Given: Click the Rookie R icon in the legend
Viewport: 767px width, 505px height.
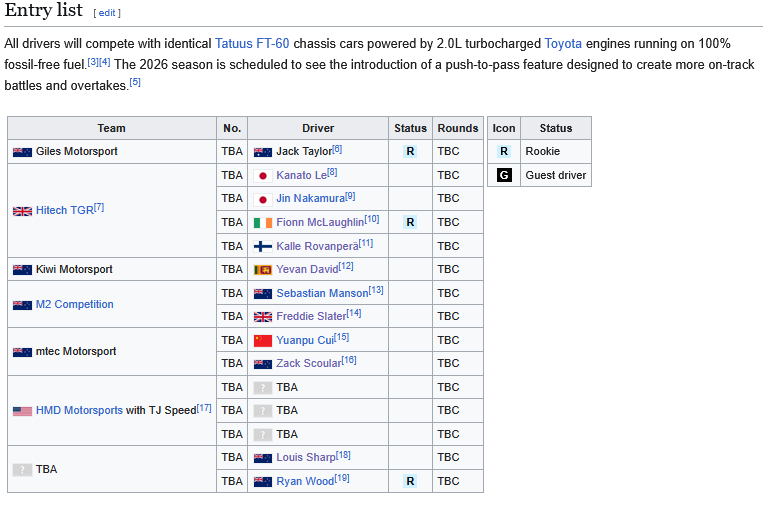Looking at the screenshot, I should click(504, 151).
